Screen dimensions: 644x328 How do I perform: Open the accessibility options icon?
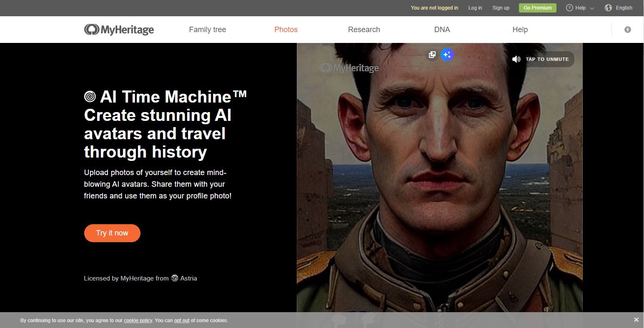click(x=628, y=29)
